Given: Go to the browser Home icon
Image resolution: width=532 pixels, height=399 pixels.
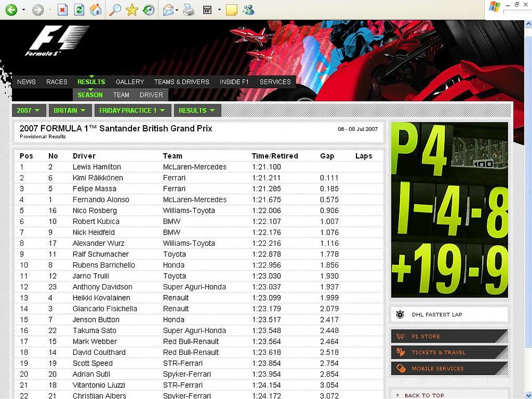Looking at the screenshot, I should pos(95,10).
